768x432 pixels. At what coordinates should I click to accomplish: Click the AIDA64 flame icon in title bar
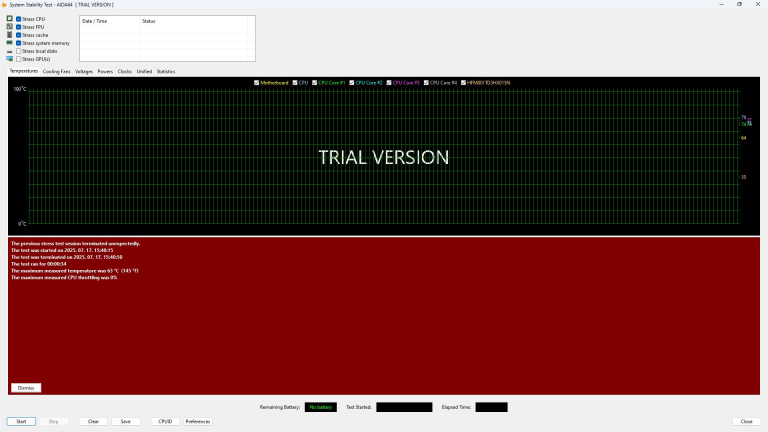click(4, 4)
